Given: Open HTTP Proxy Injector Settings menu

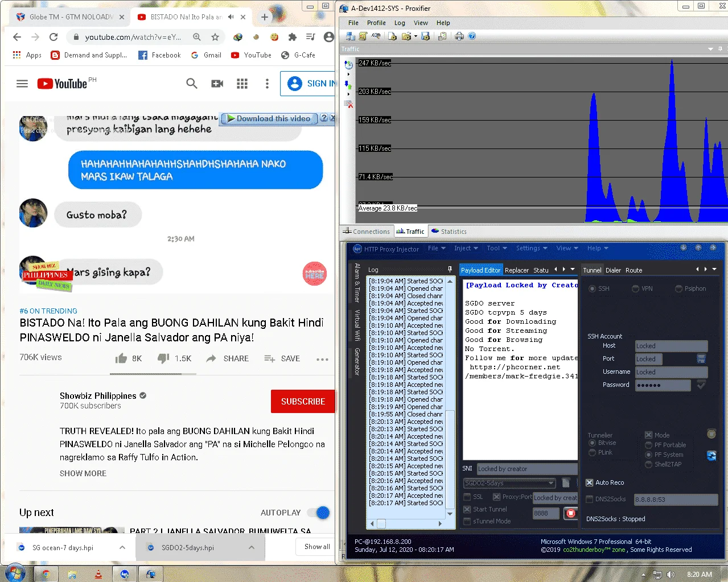Looking at the screenshot, I should coord(532,248).
